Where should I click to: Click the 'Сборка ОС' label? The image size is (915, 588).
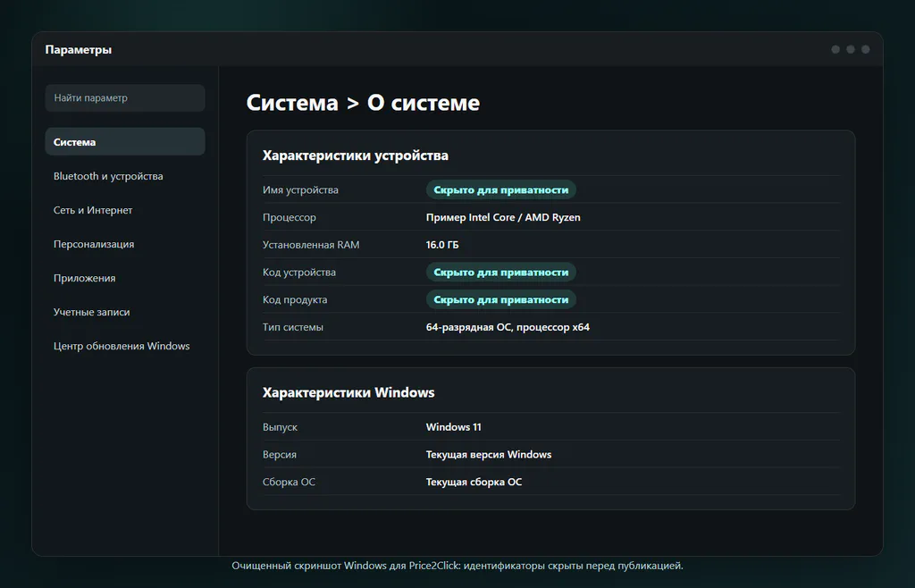point(289,482)
